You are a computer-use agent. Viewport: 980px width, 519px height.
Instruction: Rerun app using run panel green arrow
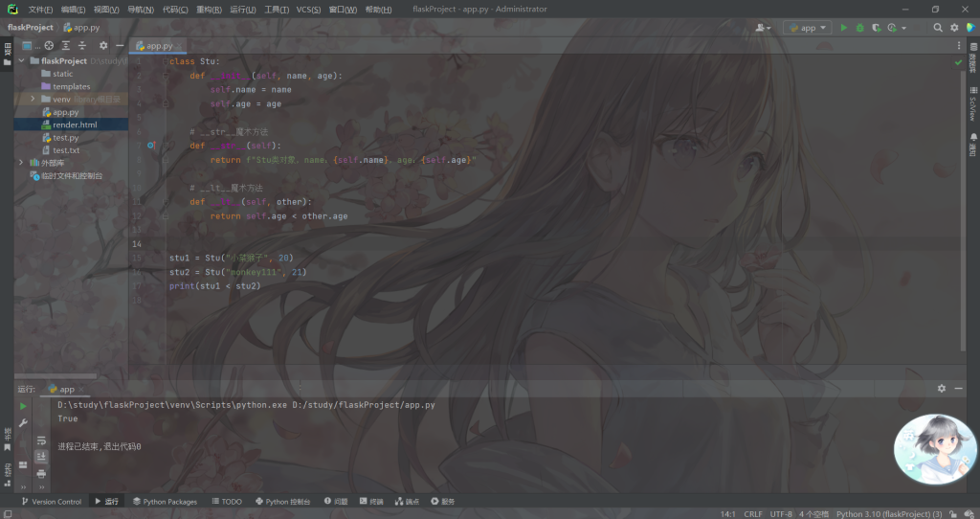24,406
